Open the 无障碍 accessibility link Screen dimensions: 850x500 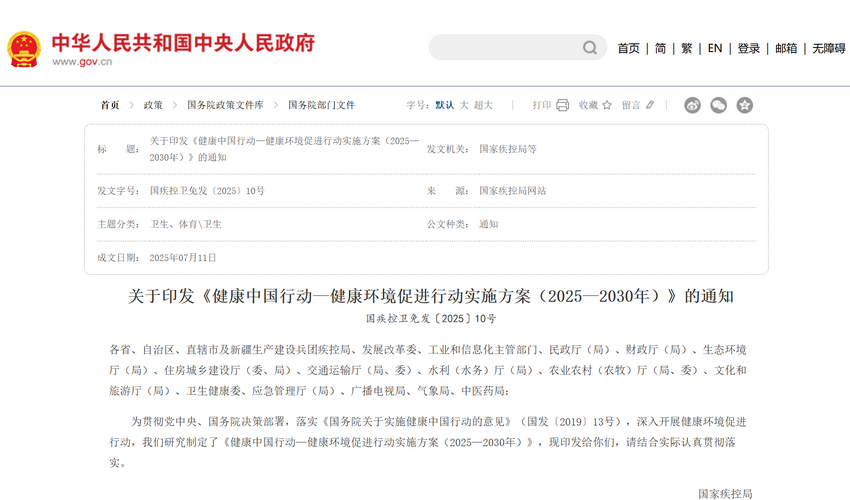point(829,48)
